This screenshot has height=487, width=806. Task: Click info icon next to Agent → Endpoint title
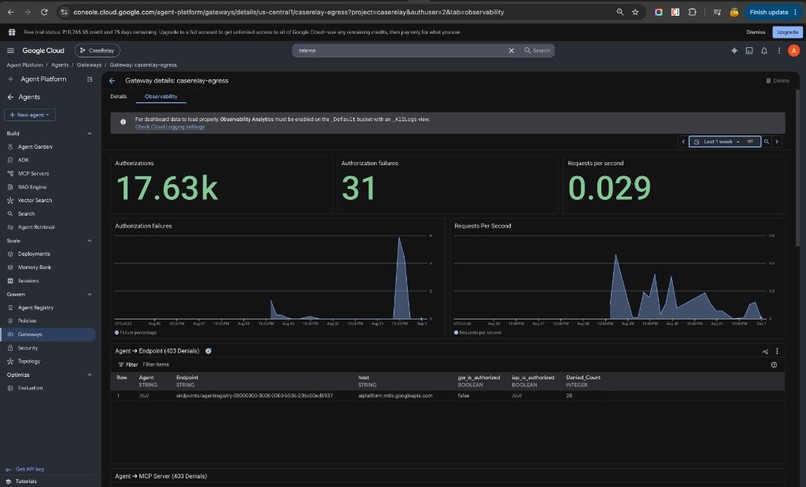coord(208,351)
